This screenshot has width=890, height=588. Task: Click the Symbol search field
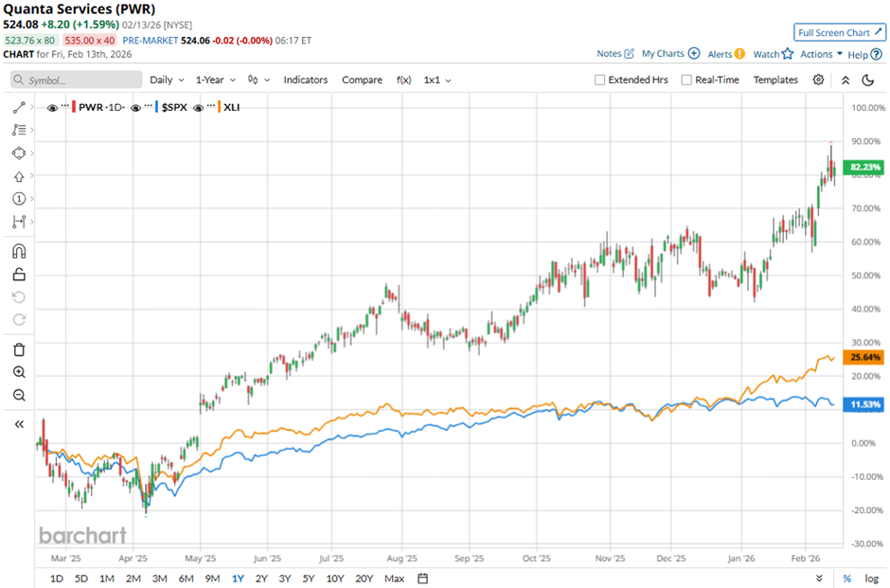(x=78, y=80)
